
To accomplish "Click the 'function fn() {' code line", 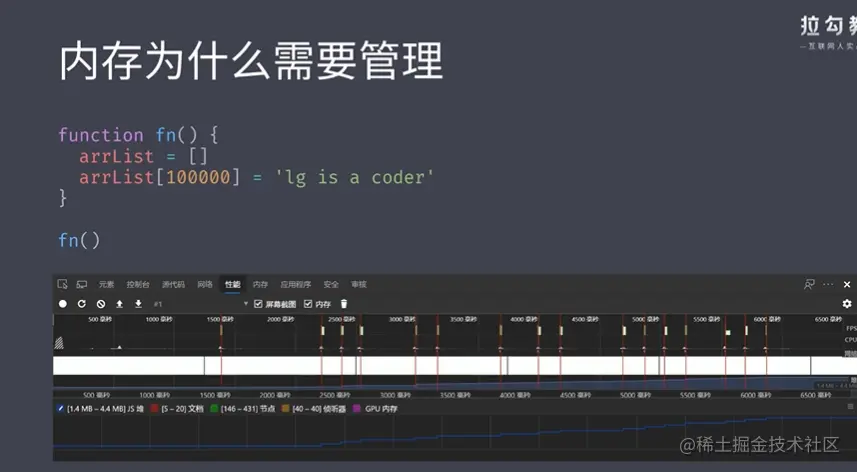I will point(138,135).
